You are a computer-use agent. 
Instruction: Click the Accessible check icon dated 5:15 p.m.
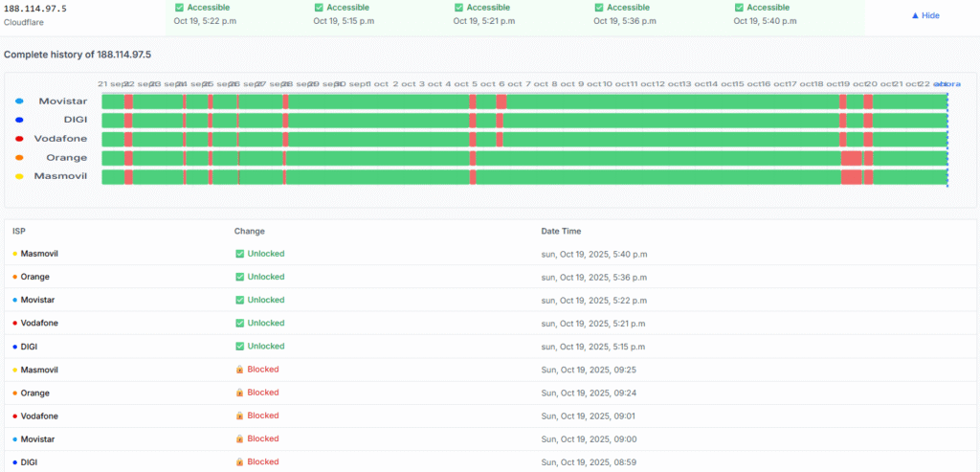319,8
